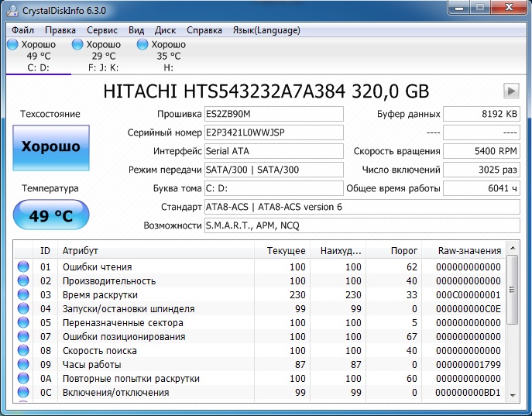The width and height of the screenshot is (532, 416).
Task: Click the rotation speed field 5400 RPM
Action: click(482, 151)
